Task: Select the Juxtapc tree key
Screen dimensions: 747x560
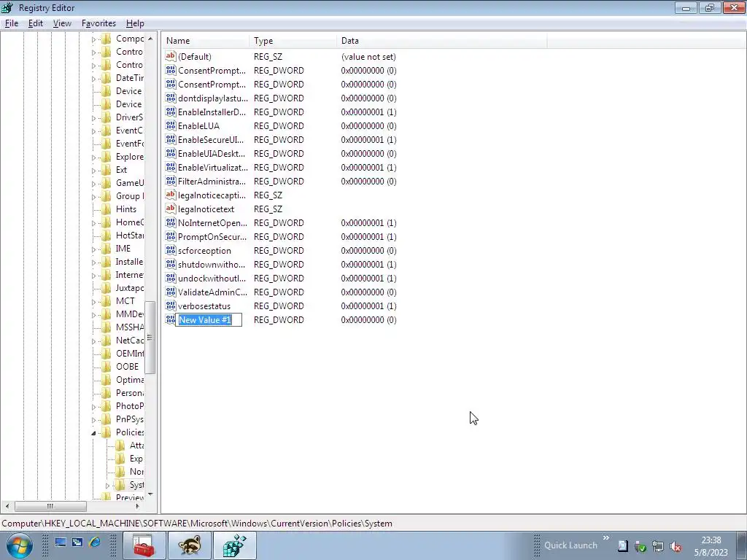Action: pos(130,287)
